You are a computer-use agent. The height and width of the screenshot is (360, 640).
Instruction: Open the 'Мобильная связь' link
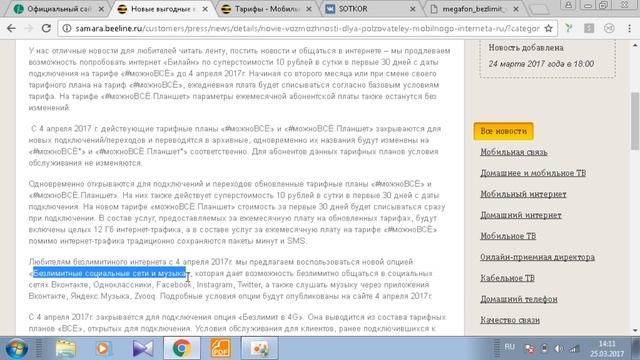pyautogui.click(x=513, y=152)
